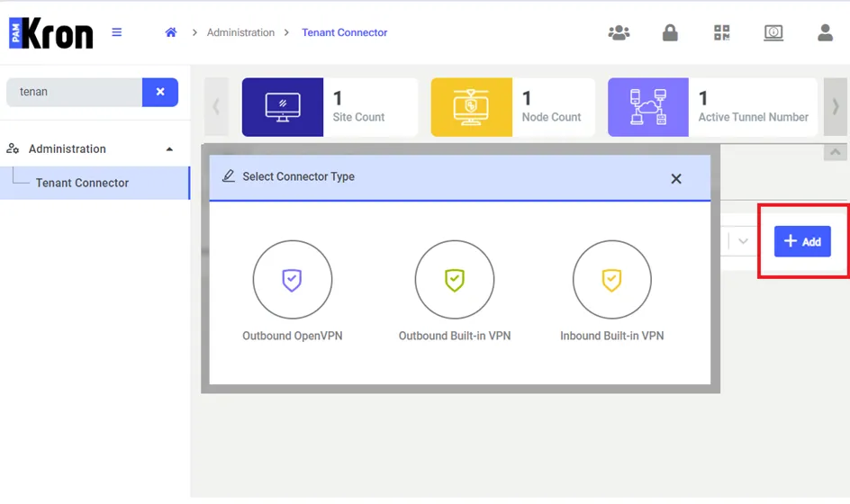Click the Administration people-gear icon

[13, 148]
